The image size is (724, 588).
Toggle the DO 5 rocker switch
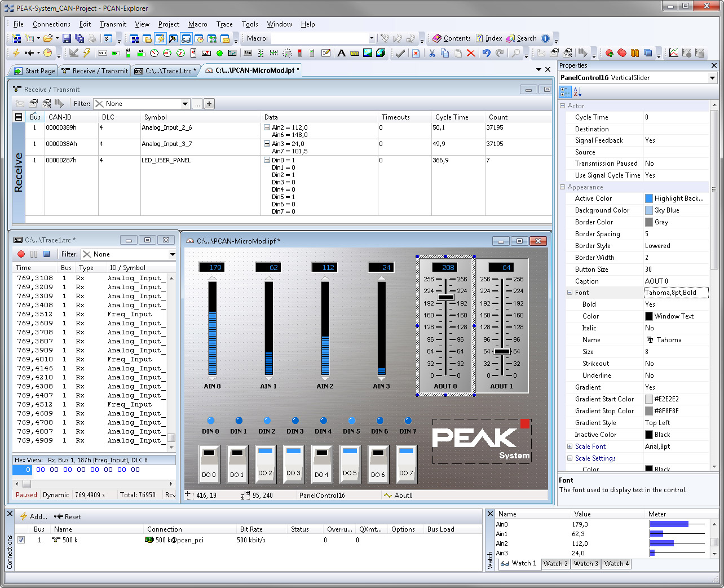click(x=350, y=463)
